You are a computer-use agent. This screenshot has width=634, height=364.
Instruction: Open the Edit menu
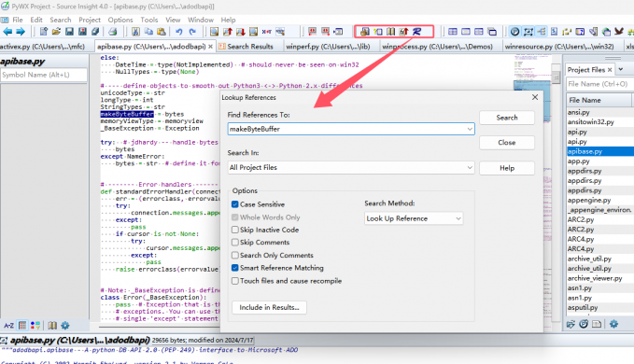click(x=36, y=20)
